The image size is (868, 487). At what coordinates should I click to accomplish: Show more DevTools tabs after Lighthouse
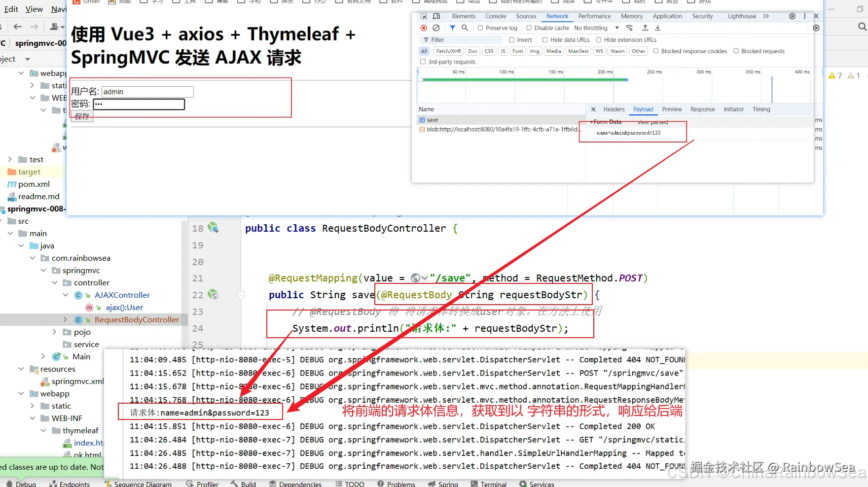coord(766,16)
